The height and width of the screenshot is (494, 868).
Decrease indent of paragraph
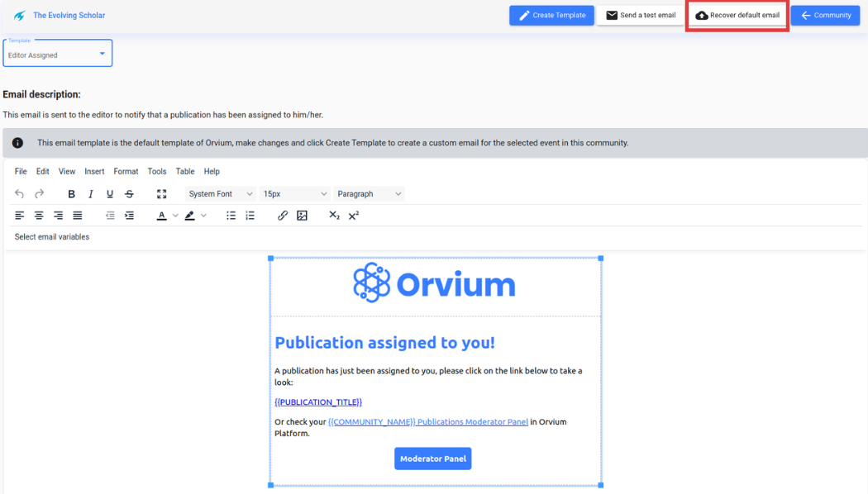click(110, 215)
